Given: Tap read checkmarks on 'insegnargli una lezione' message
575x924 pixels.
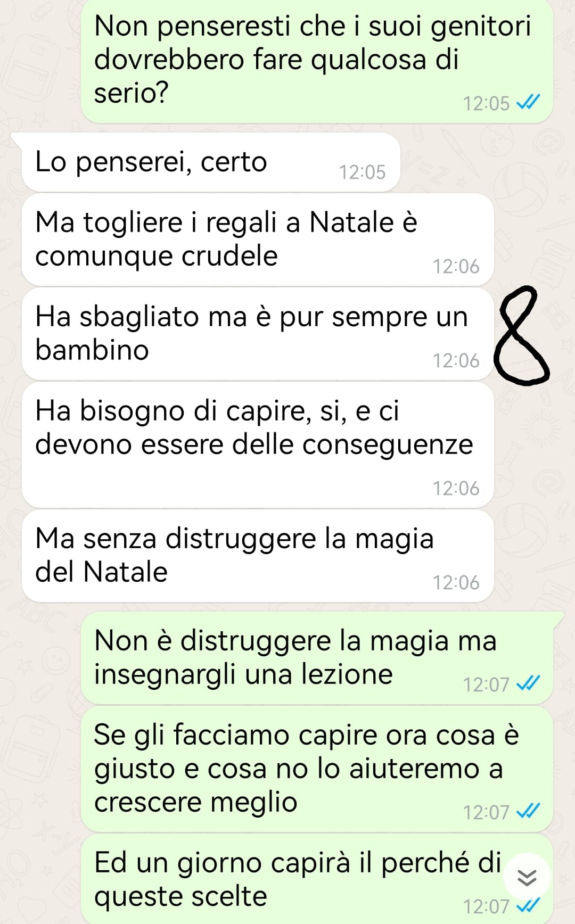Looking at the screenshot, I should tap(528, 683).
